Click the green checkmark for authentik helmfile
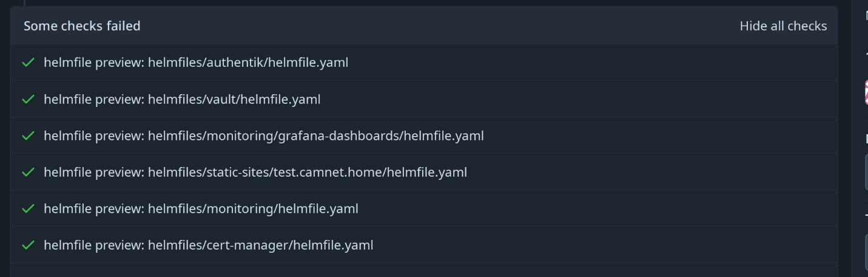868x277 pixels. pyautogui.click(x=28, y=62)
